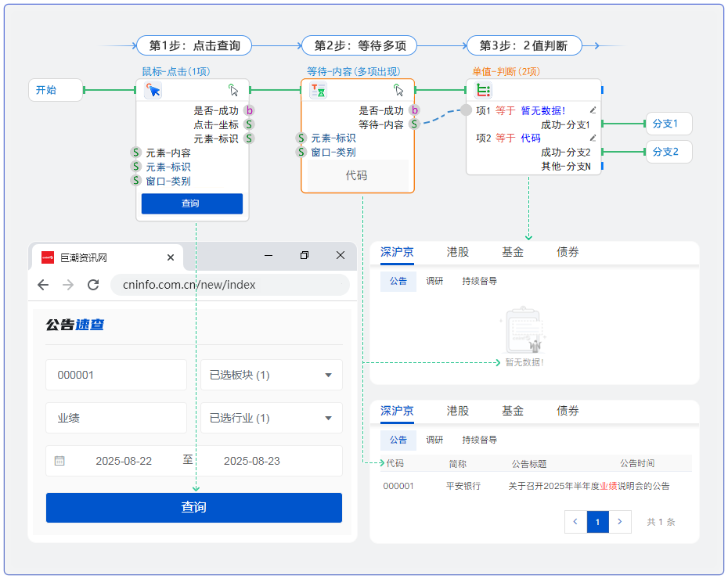Screen dimensions: 728x579
Task: Select 调研 sub-tab above the results table
Action: 434,440
